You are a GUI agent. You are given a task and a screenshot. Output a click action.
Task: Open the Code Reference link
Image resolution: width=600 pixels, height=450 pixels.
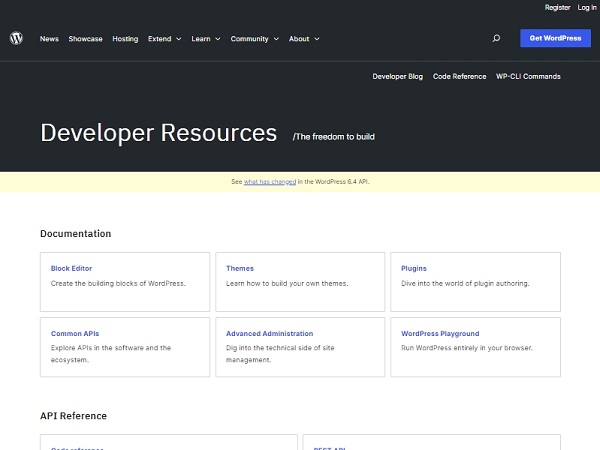click(x=460, y=77)
